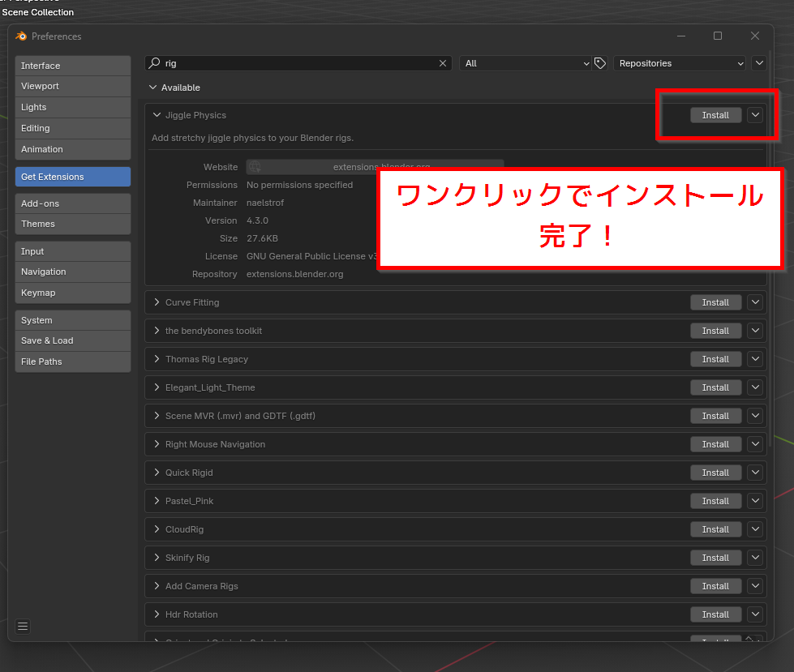Clear the search field with the X icon
Viewport: 794px width, 672px height.
tap(443, 63)
